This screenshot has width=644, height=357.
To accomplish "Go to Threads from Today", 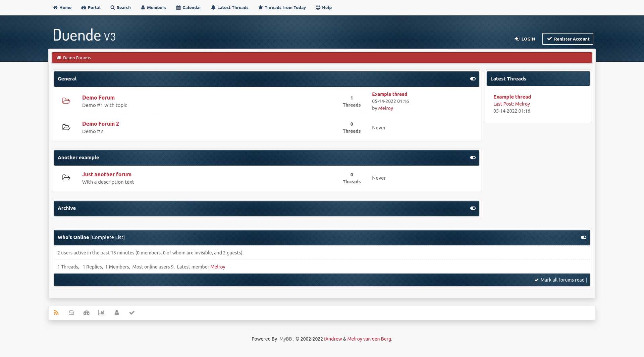I will coord(282,7).
